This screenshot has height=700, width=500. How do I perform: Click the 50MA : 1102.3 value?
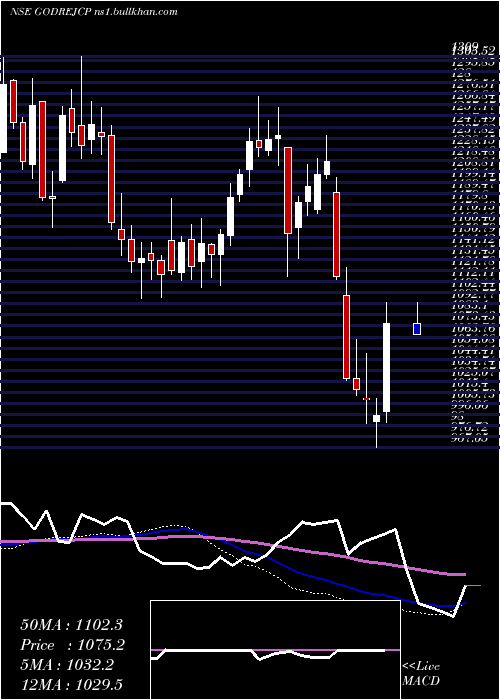pos(71,625)
